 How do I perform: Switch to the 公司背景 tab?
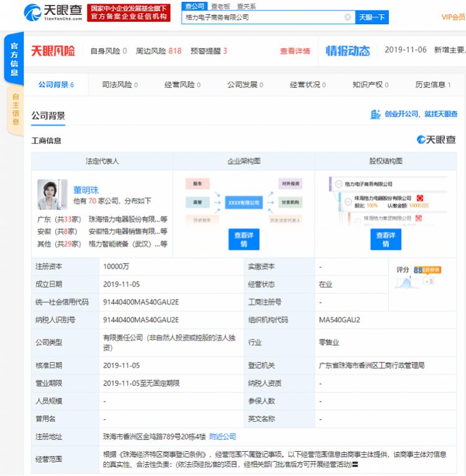(56, 85)
